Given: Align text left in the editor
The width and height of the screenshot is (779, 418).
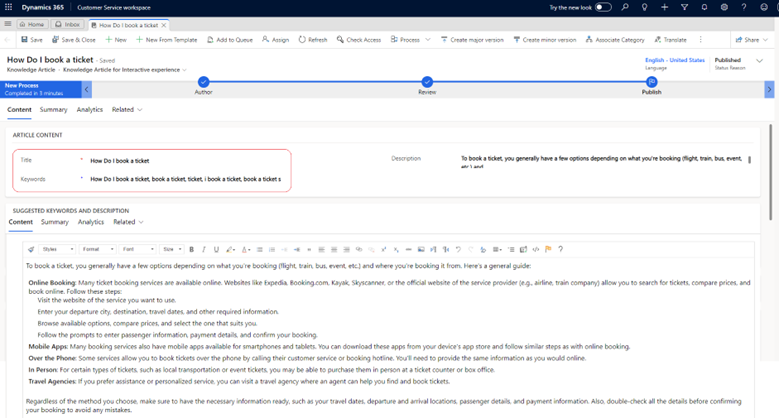Looking at the screenshot, I should tap(321, 250).
